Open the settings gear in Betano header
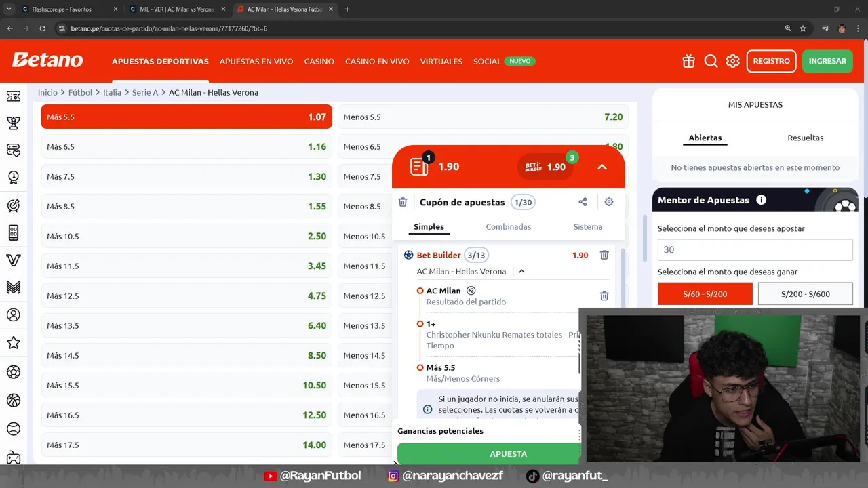 tap(733, 61)
